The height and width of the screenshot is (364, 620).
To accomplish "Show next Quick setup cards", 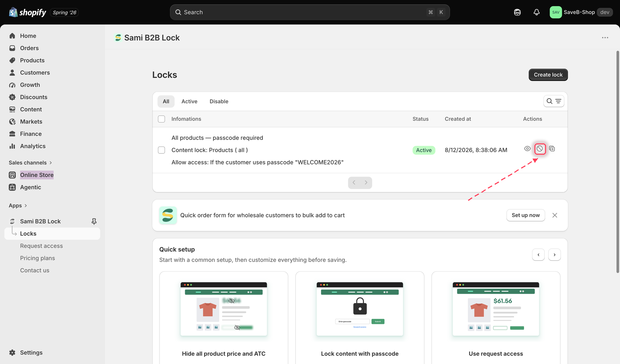I will tap(554, 255).
